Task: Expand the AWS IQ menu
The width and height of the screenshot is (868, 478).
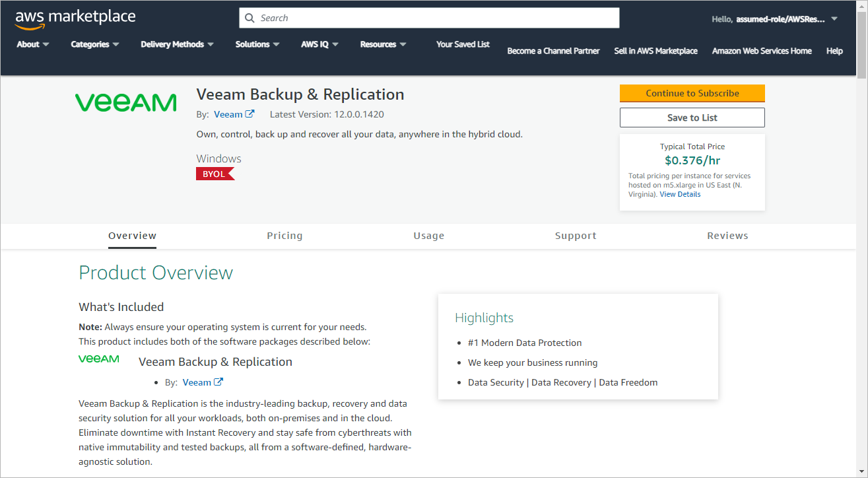Action: pos(320,44)
